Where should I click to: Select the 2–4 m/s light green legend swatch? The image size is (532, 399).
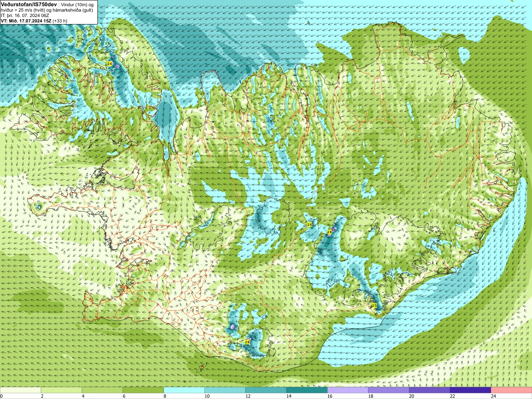coord(62,390)
